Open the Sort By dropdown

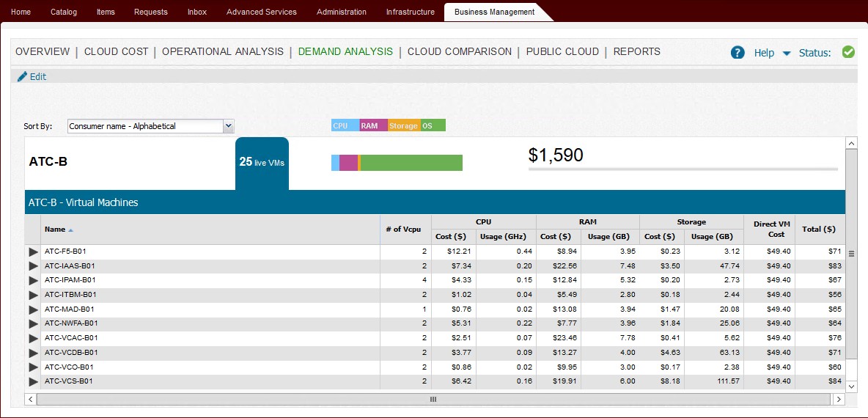point(228,126)
